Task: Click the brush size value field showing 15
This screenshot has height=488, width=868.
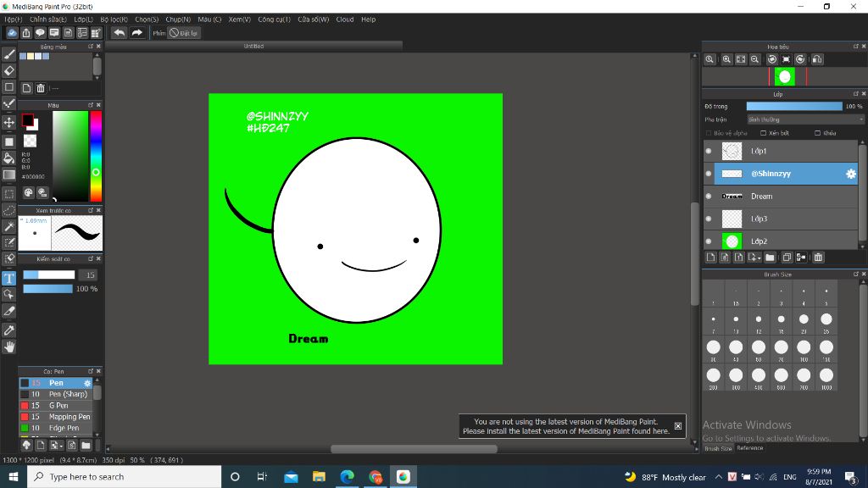Action: coord(88,275)
